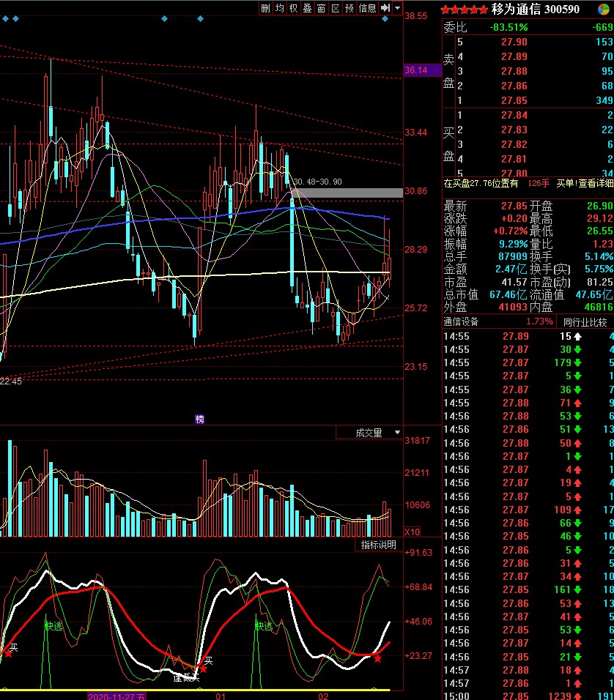This screenshot has width=614, height=700.
Task: Click the X10 volume scale label
Action: pos(412,532)
